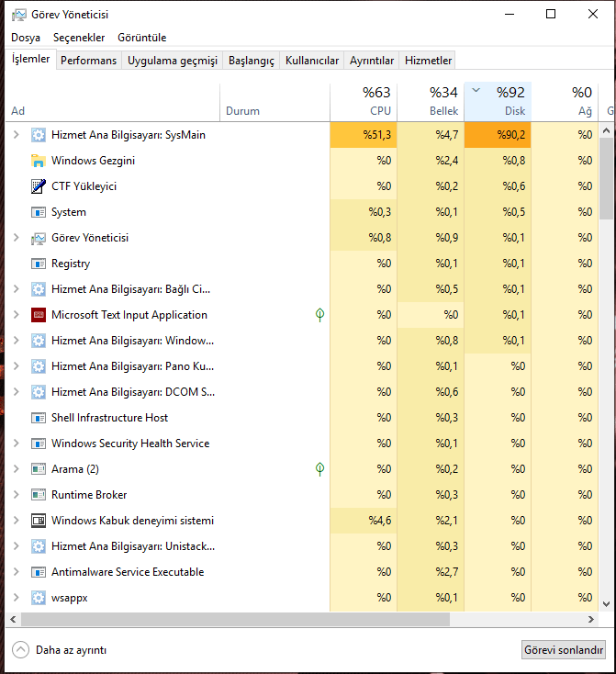Screen dimensions: 616x674
Task: Click the Görevi sonlandır button
Action: coord(564,650)
